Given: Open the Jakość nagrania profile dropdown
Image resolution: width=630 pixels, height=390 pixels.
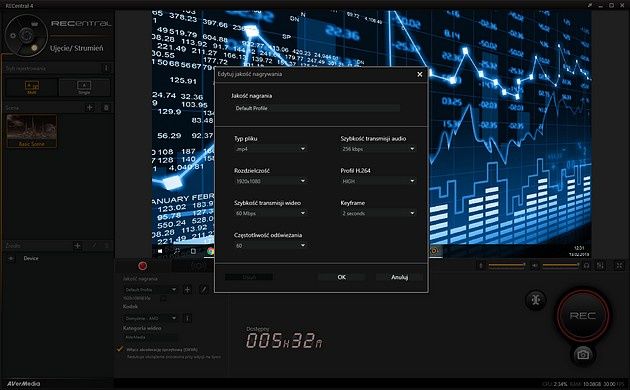Looking at the screenshot, I should (x=150, y=289).
